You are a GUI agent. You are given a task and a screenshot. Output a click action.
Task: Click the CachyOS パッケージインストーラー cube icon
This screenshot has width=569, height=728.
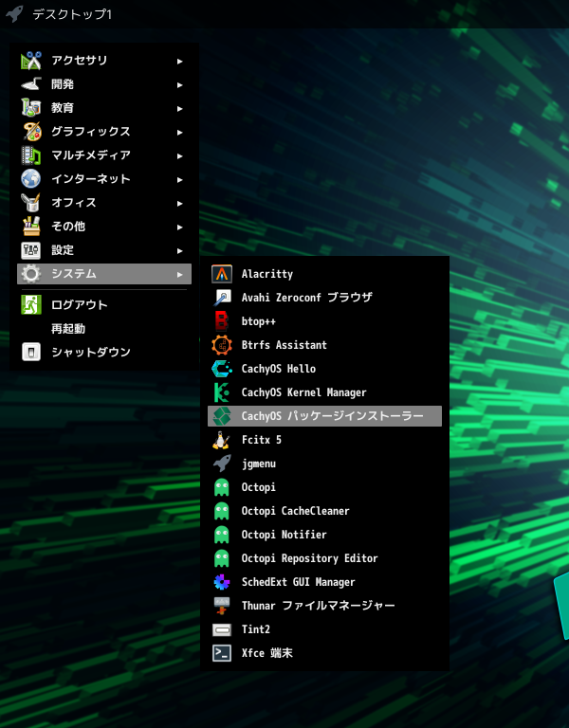[222, 416]
